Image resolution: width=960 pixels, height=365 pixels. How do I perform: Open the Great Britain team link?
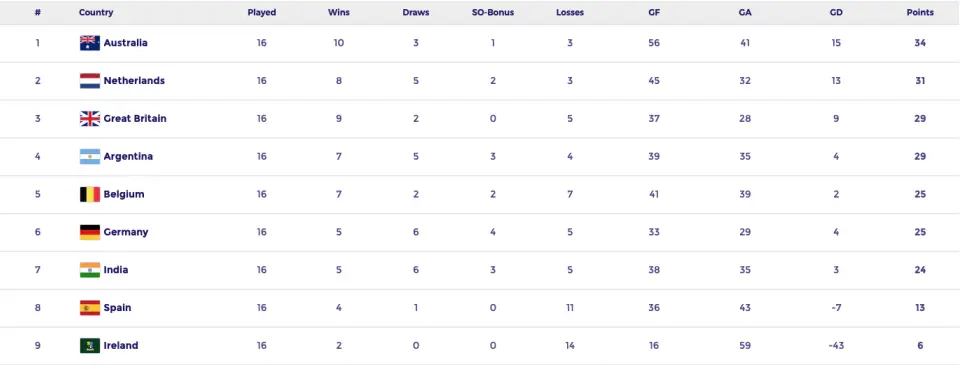(x=135, y=119)
